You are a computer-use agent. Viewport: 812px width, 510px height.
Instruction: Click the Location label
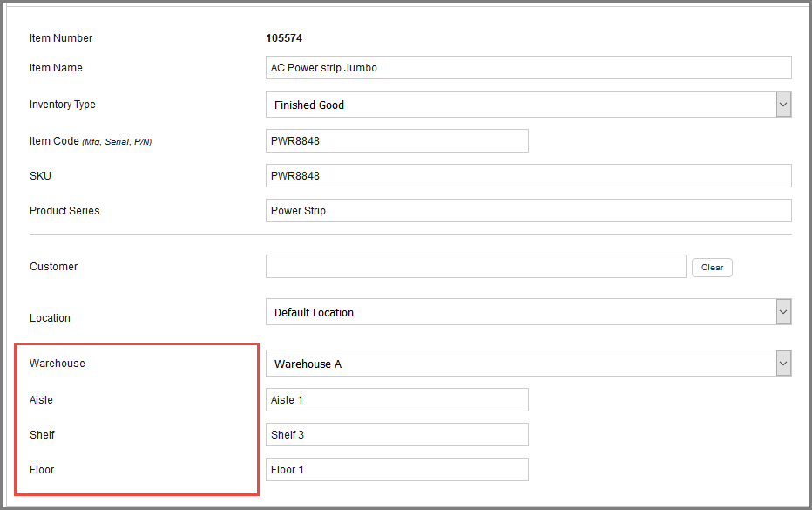click(x=50, y=317)
